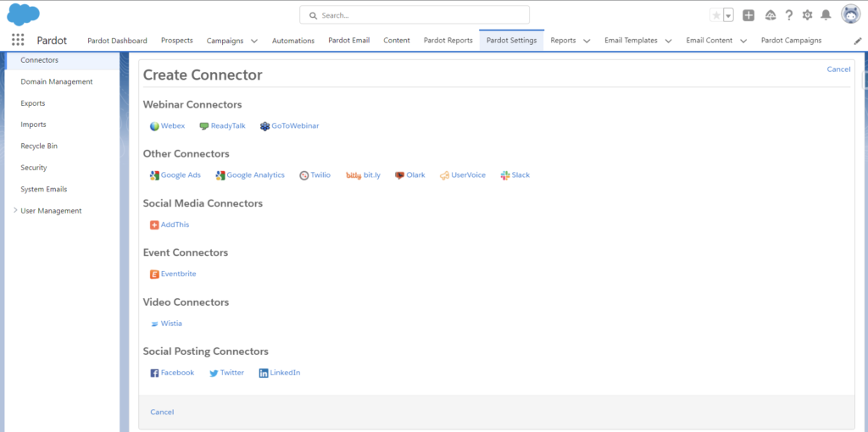Click the pencil icon to edit the navigation bar
This screenshot has width=868, height=432.
coord(858,41)
